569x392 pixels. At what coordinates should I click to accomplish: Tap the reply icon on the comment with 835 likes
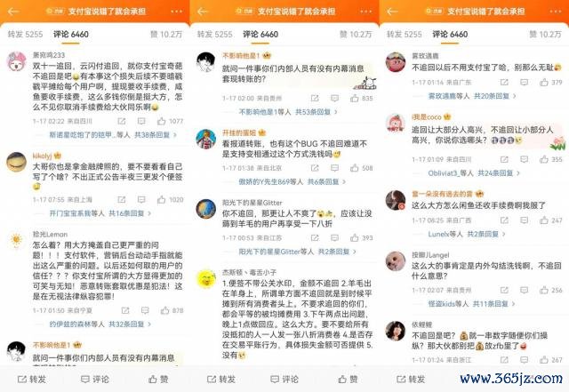(334, 98)
